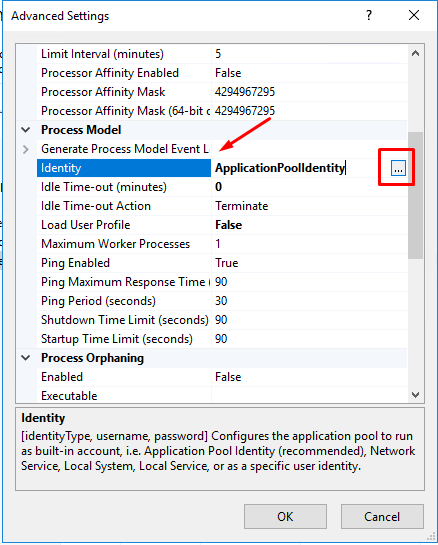438x545 pixels.
Task: Close the Advanced Settings dialog
Action: coord(414,16)
